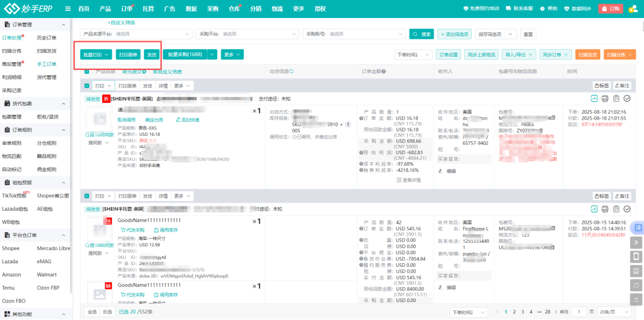Screen dimensions: 644x320
Task: Click the 搜索 search button
Action: [421, 34]
